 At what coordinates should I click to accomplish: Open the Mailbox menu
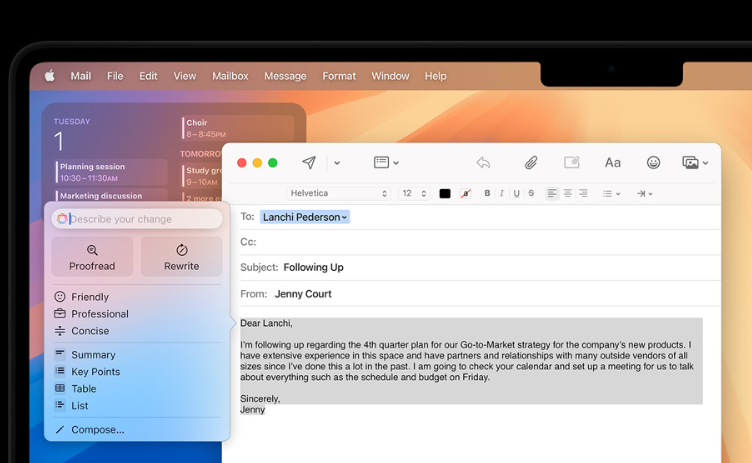[x=230, y=76]
